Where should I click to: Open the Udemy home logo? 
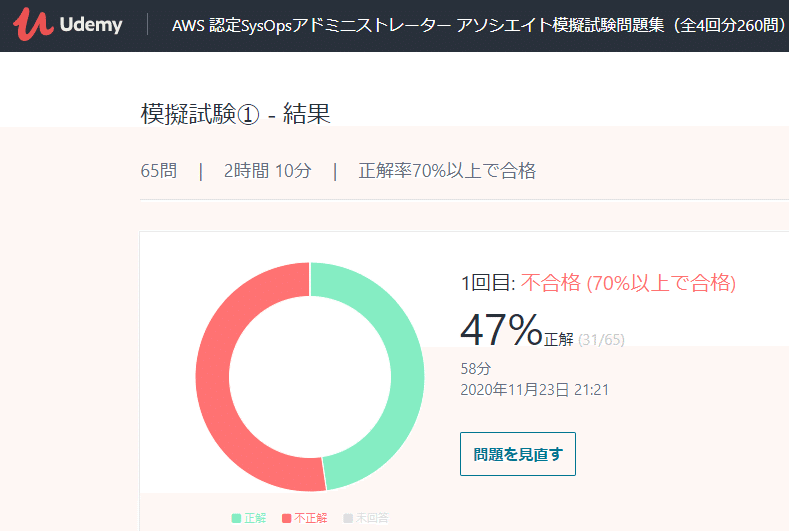(x=67, y=24)
